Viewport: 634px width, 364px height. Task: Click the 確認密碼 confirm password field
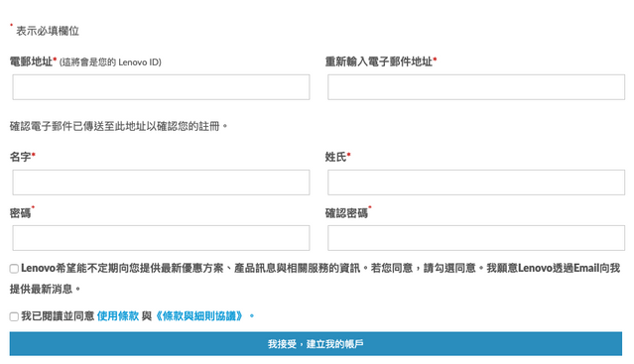[476, 238]
